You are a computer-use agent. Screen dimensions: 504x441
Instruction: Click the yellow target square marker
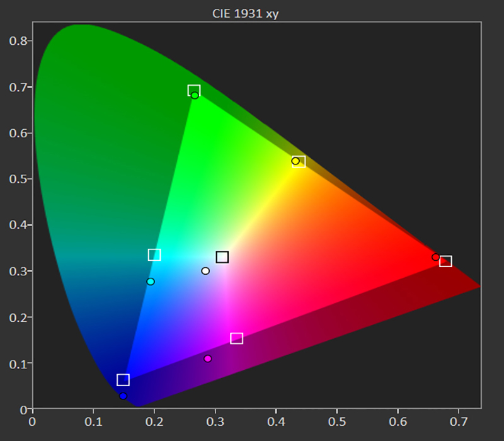pos(299,161)
